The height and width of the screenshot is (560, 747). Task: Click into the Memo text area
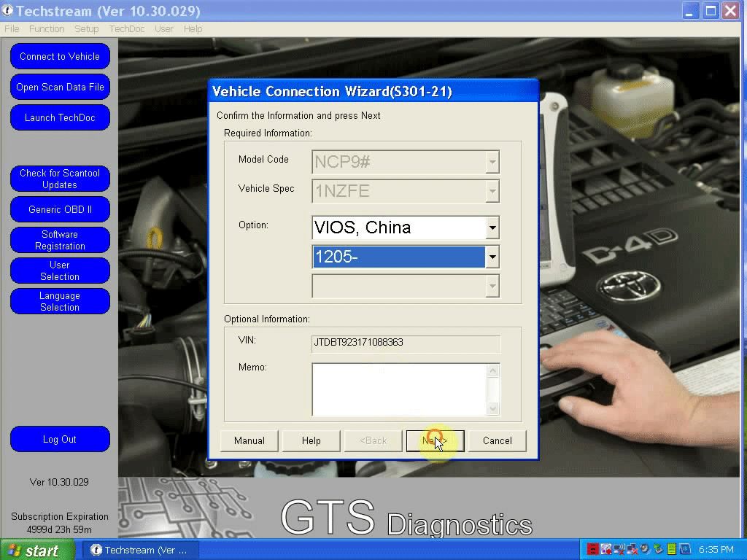(399, 389)
